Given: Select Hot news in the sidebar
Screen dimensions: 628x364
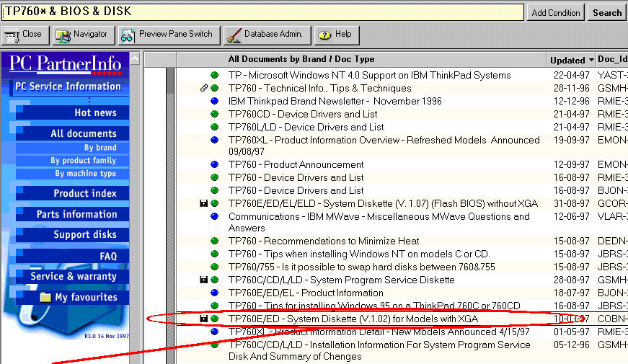Looking at the screenshot, I should [95, 112].
